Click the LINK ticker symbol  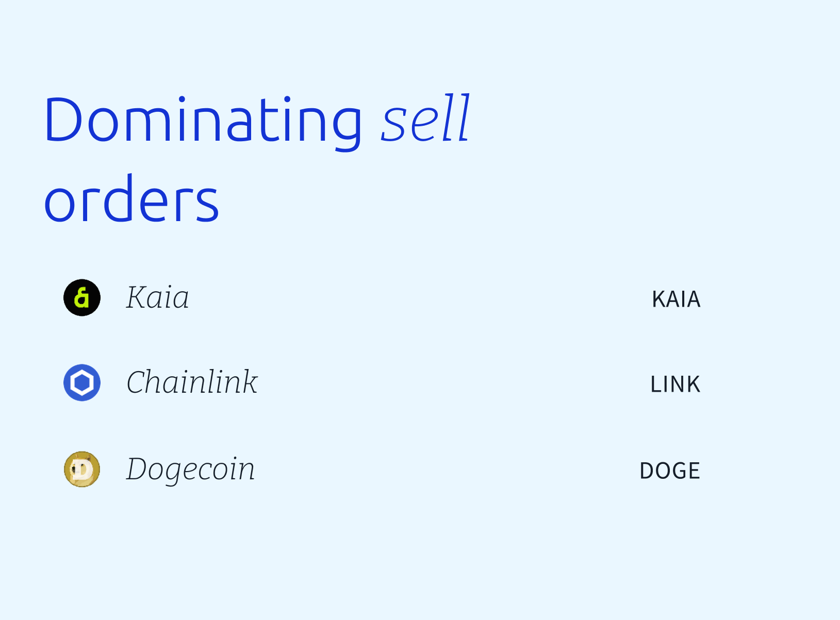675,384
